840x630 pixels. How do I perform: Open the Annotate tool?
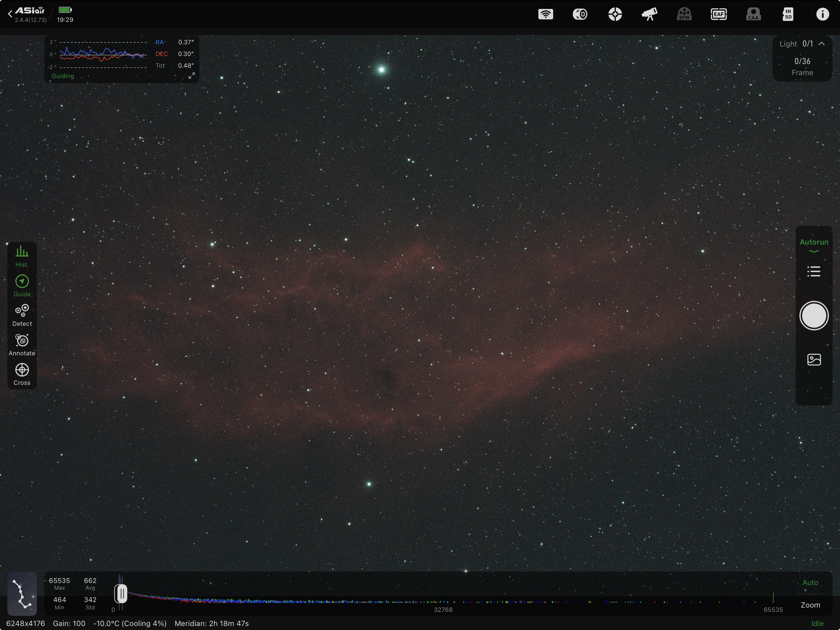(22, 345)
